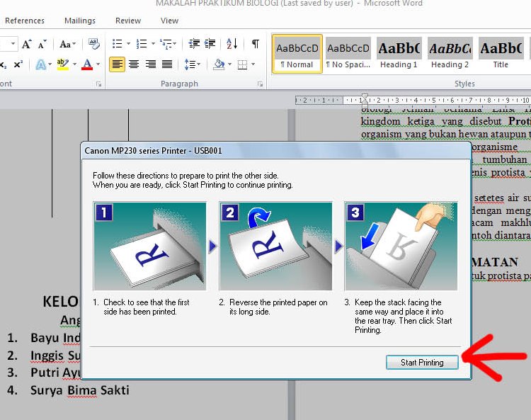The image size is (531, 420).
Task: Click the Decrease Indent icon
Action: coord(194,44)
